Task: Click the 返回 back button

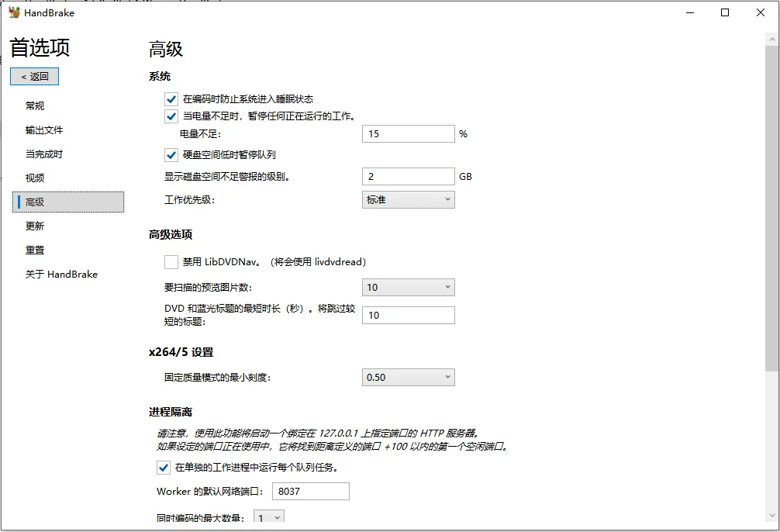Action: coord(34,76)
